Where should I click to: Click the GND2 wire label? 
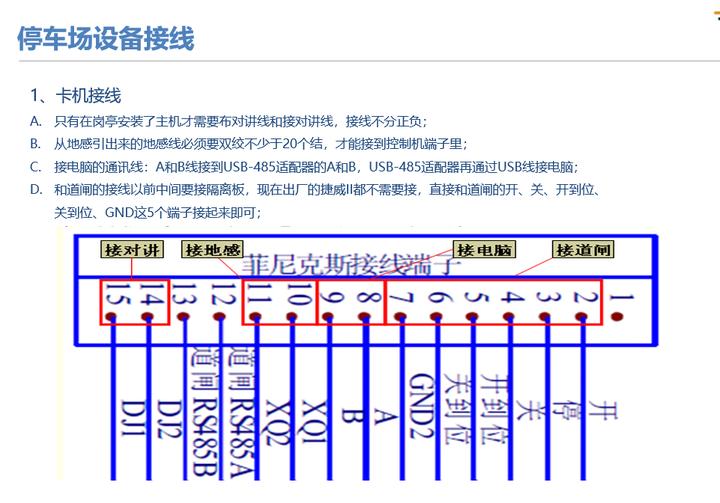tap(421, 406)
